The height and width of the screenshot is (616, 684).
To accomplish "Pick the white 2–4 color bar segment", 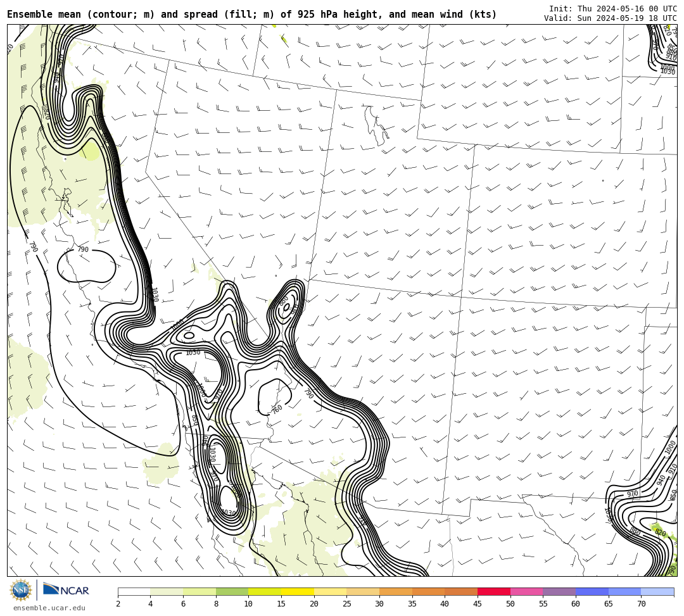I will click(134, 591).
